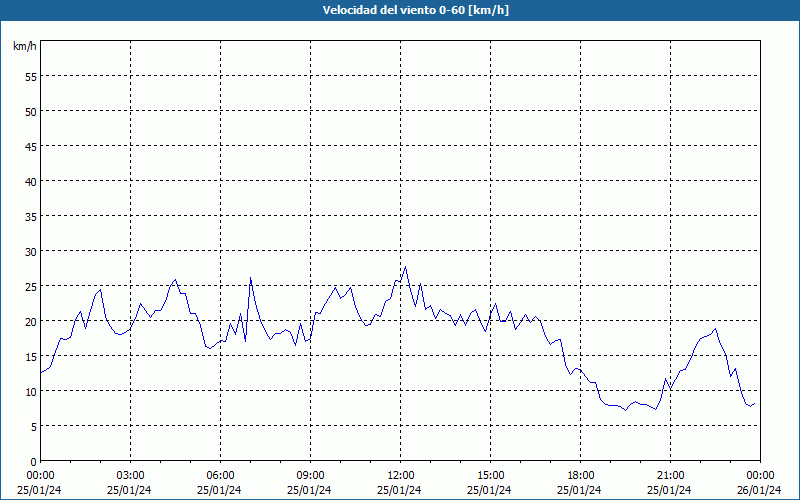Screen dimensions: 800x500
Task: Select the "18:00" time axis label
Action: [x=581, y=476]
